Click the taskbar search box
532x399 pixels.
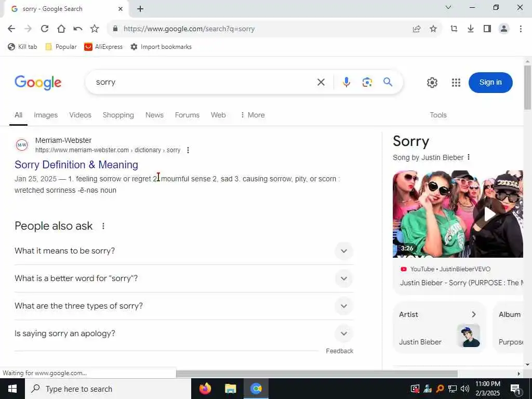point(108,389)
